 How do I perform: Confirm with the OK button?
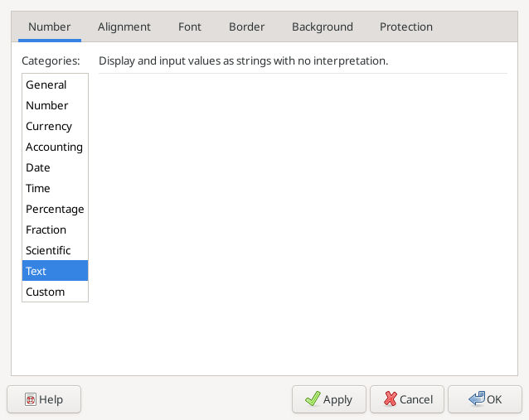pos(485,399)
